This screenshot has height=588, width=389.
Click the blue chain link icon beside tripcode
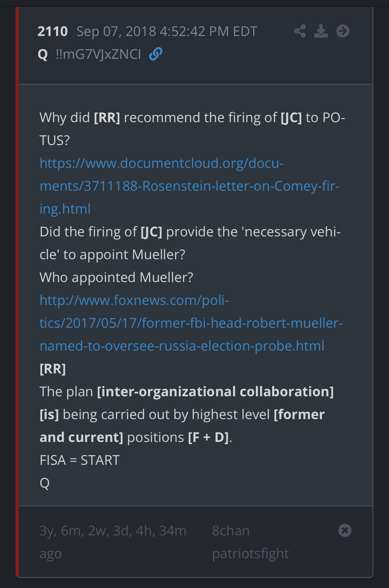[156, 54]
